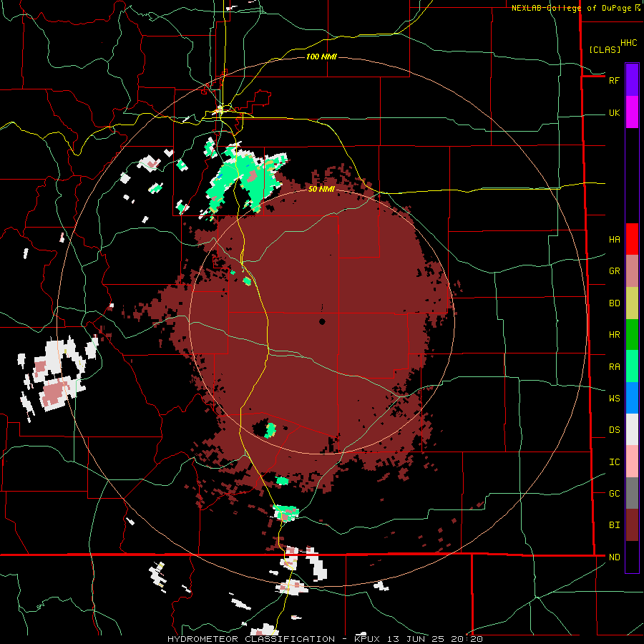
Task: Click the GR legend label
Action: [614, 271]
